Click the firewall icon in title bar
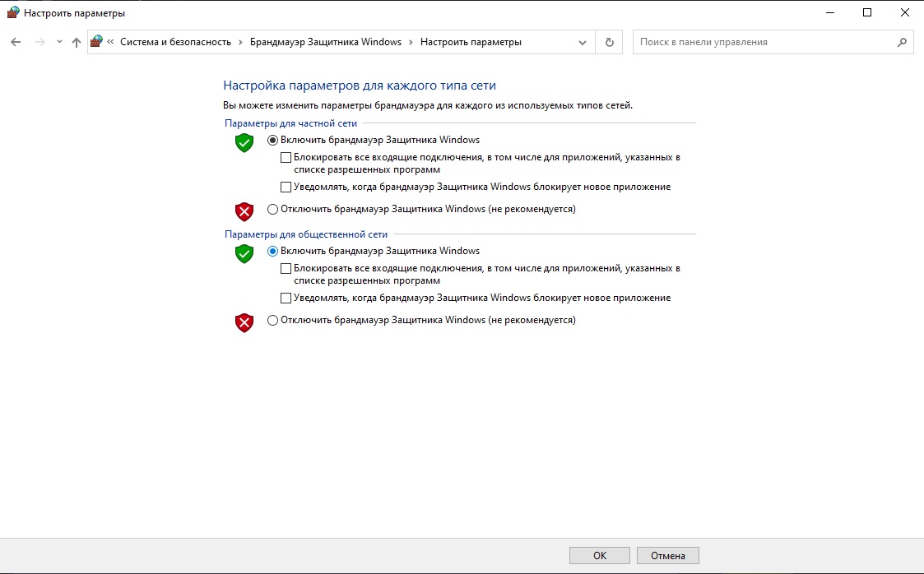This screenshot has height=574, width=924. [12, 13]
